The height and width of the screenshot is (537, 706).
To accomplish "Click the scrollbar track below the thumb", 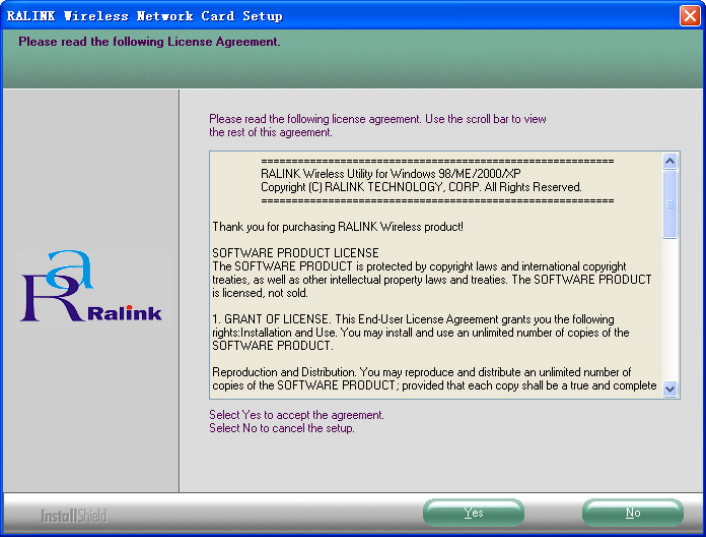I will (x=670, y=309).
